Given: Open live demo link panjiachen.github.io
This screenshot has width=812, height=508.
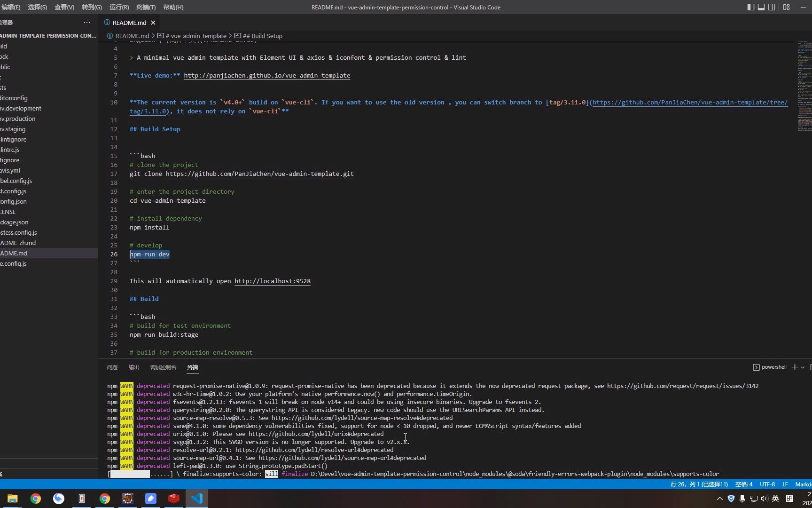Looking at the screenshot, I should point(267,75).
